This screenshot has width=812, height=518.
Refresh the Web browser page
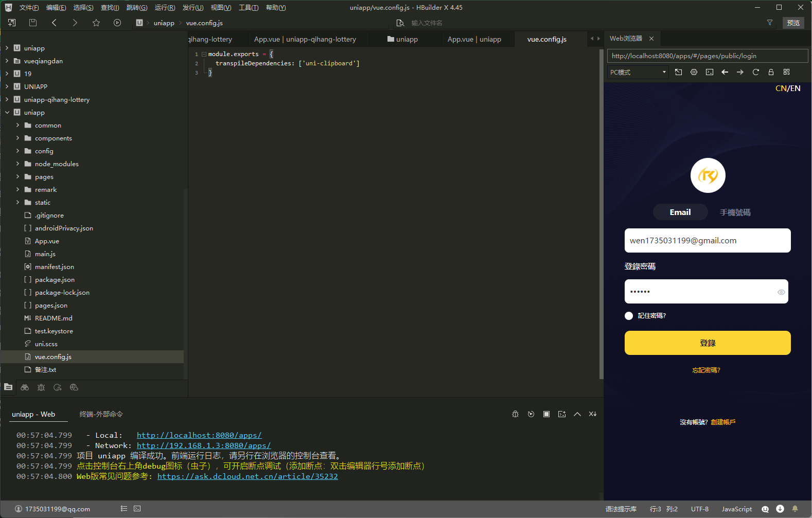pyautogui.click(x=756, y=72)
